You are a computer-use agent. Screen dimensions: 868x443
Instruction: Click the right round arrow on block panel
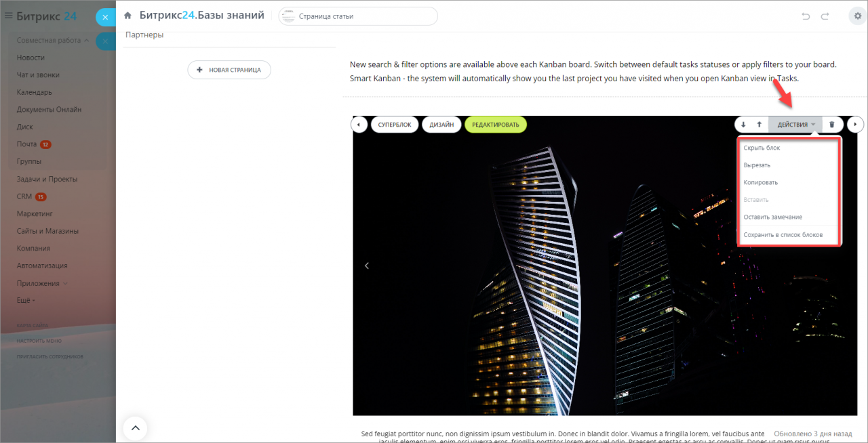pos(855,125)
